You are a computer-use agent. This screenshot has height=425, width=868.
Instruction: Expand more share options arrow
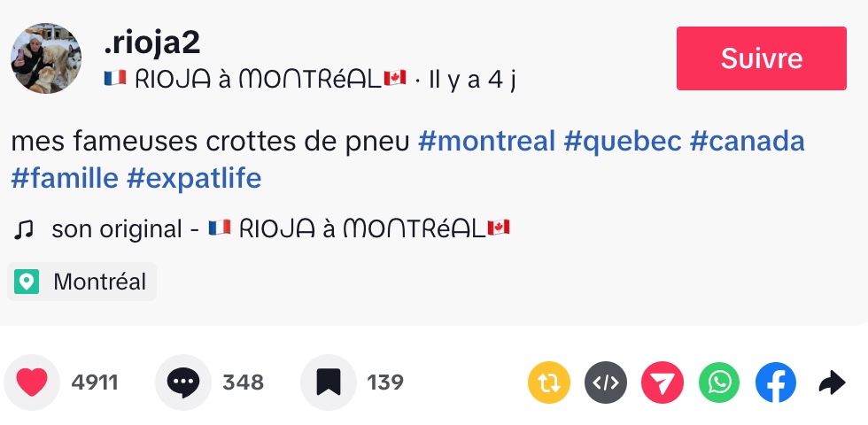click(832, 382)
